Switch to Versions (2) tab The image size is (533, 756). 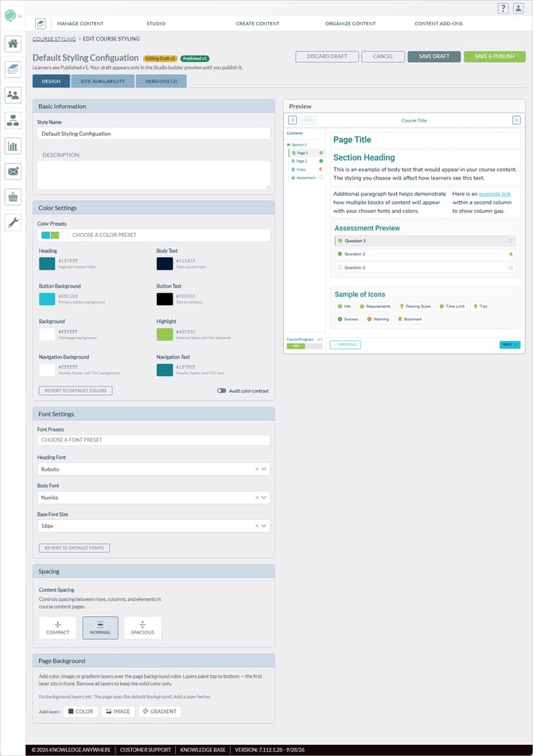pyautogui.click(x=161, y=81)
